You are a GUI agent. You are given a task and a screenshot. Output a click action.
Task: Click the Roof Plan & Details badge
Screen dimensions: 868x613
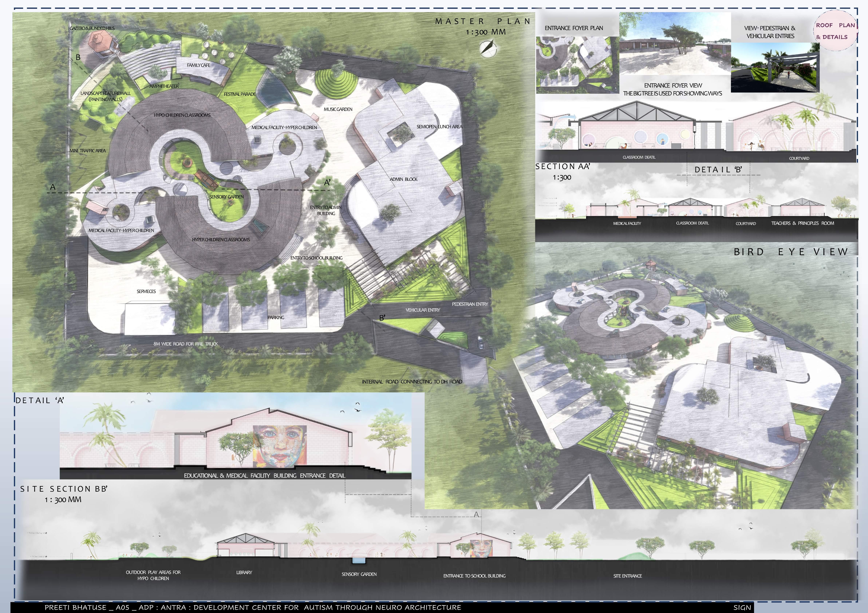click(x=835, y=31)
